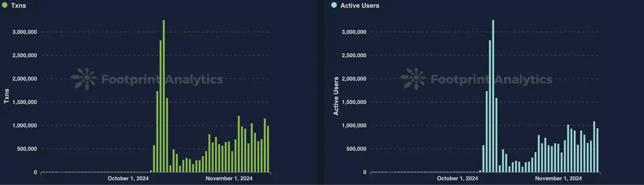Click the green Txns legend dot
Viewport: 644px width, 185px height.
coord(5,5)
